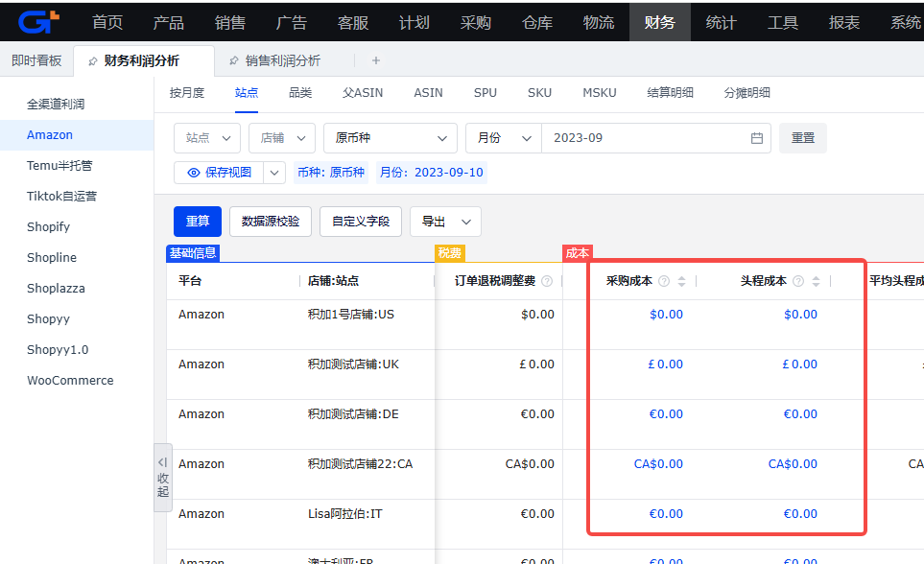Add a new tab with plus icon

click(376, 60)
